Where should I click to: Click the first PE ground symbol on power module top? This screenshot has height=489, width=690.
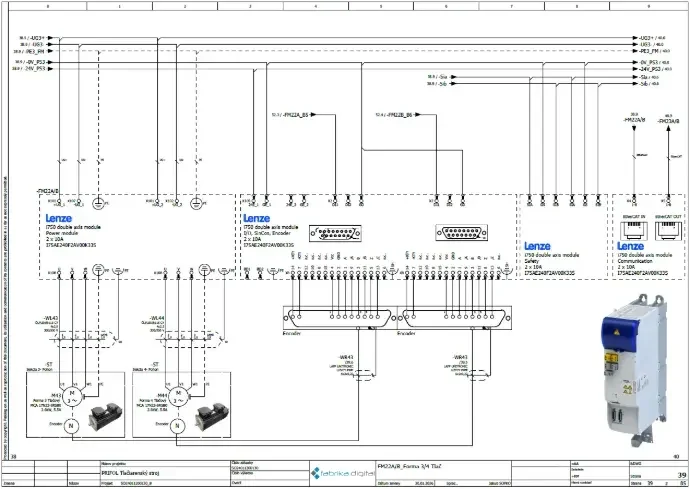(99, 203)
